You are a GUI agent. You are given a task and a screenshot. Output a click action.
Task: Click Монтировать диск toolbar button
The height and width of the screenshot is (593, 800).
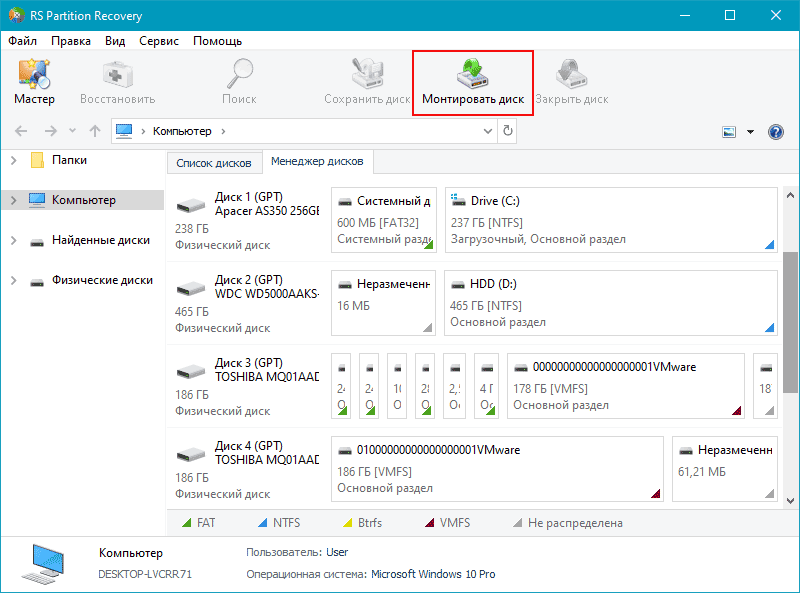(x=473, y=83)
